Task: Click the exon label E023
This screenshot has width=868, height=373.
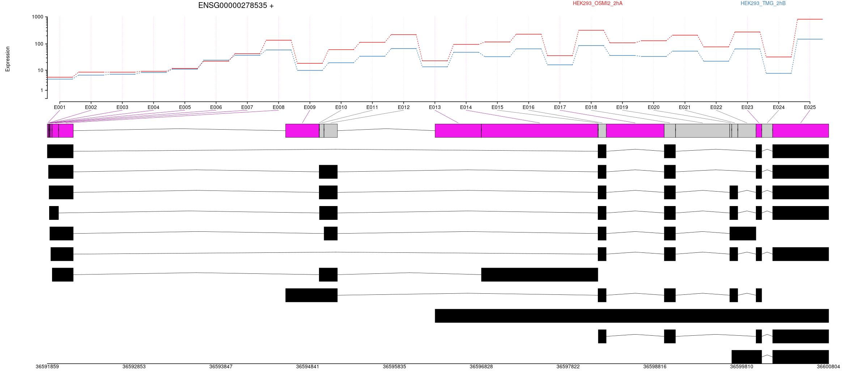Action: click(x=747, y=107)
